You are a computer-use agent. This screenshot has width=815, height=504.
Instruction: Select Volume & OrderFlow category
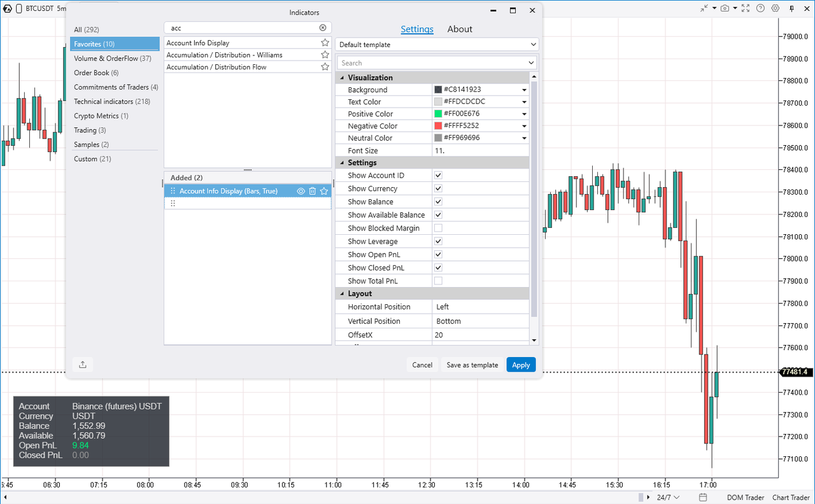click(112, 59)
